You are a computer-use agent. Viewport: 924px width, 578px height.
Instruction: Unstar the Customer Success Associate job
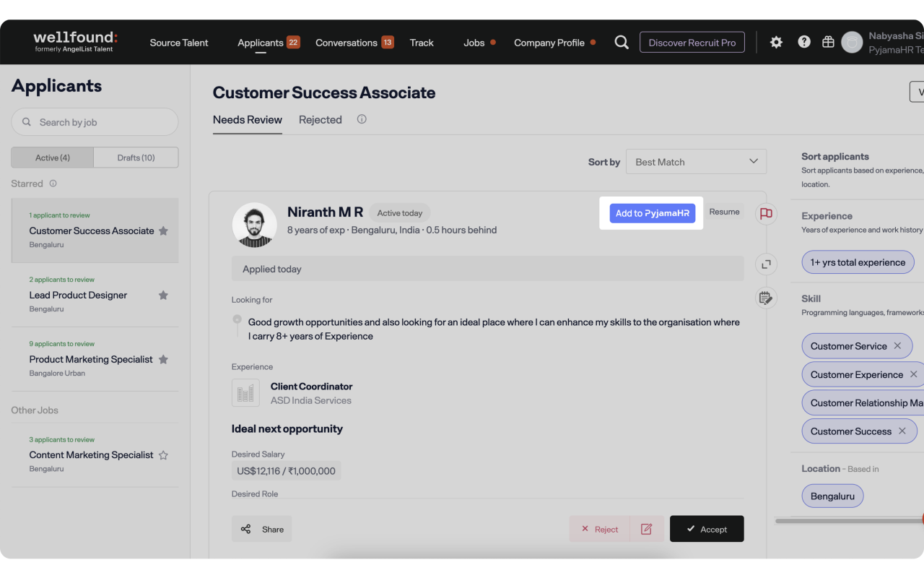[x=162, y=230]
